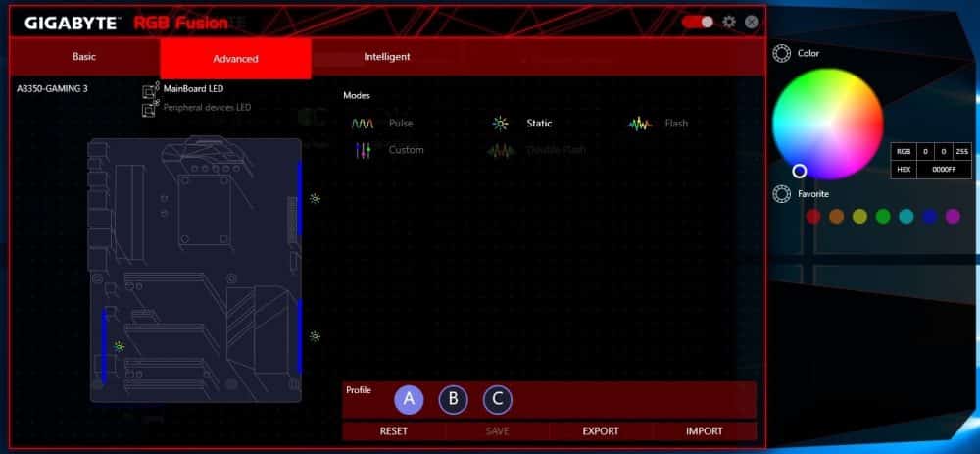
Task: Pick the blue favorite swatch
Action: pos(929,217)
